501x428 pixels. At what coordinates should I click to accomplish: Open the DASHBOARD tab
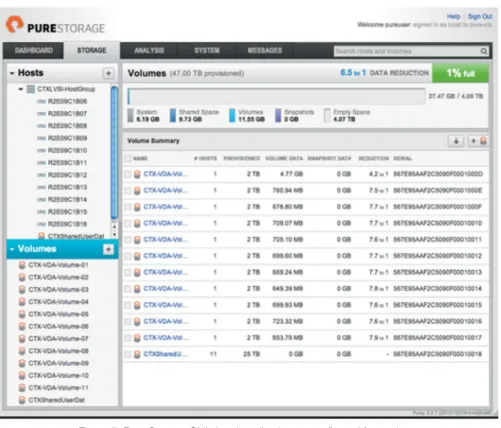coord(33,50)
